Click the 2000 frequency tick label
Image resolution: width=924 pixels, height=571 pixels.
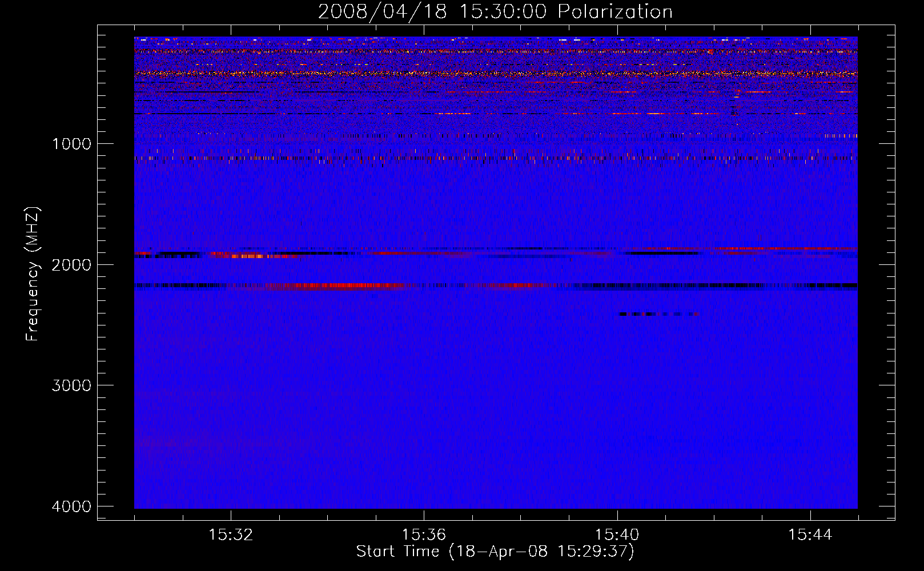(71, 264)
